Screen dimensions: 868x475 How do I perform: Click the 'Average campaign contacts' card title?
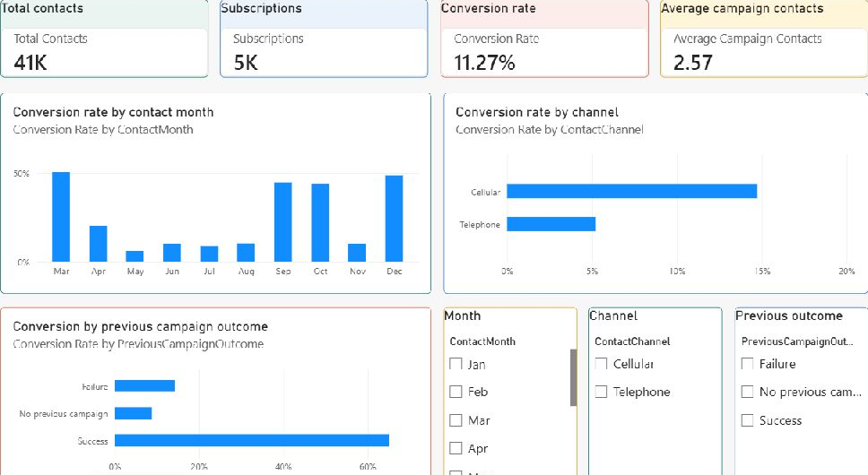tap(742, 8)
